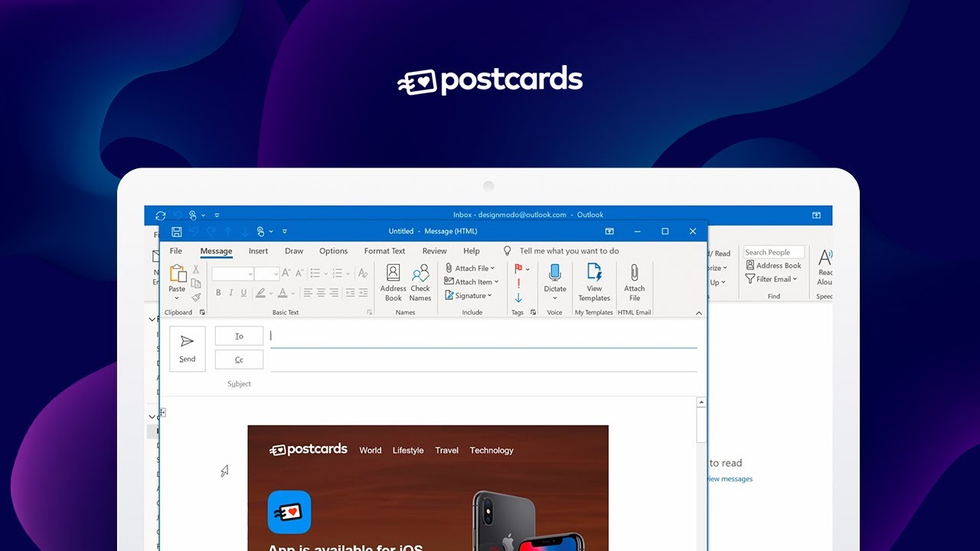Open the Format Text tab

[x=384, y=250]
